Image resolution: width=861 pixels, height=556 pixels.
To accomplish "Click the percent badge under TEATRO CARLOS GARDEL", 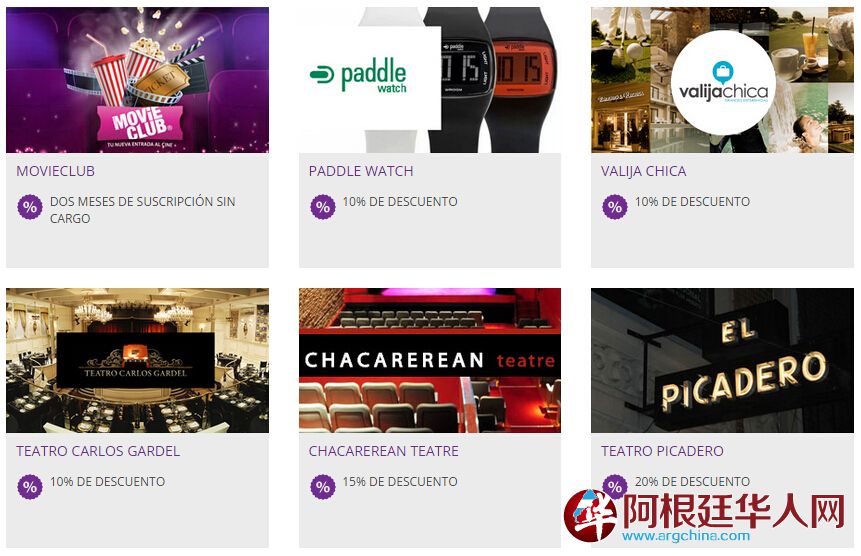I will click(x=30, y=487).
